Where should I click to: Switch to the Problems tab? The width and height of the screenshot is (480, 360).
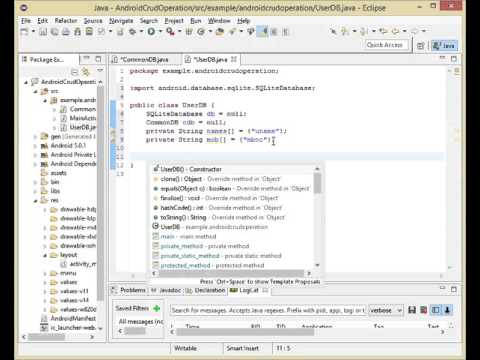pyautogui.click(x=129, y=290)
